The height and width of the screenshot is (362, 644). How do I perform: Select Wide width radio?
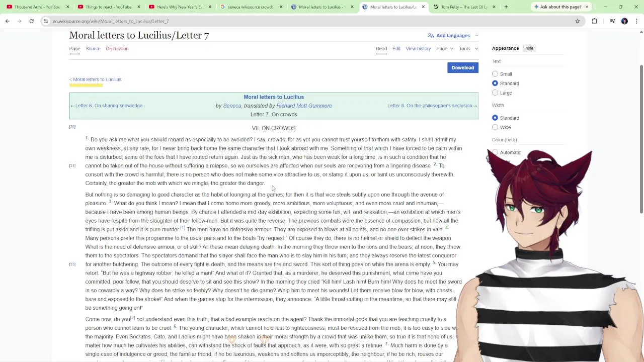click(x=495, y=127)
